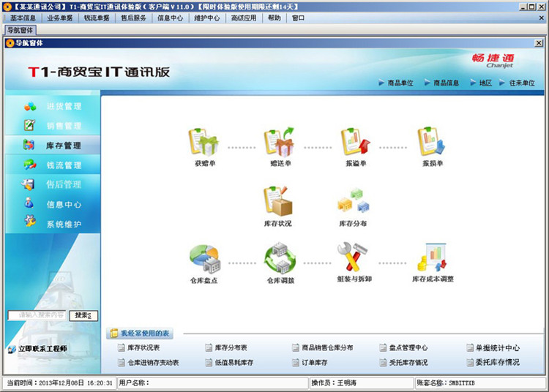Viewport: 549px width, 392px height.
Task: Open the 仓库调拨 warehouse transfer icon
Action: 280,258
